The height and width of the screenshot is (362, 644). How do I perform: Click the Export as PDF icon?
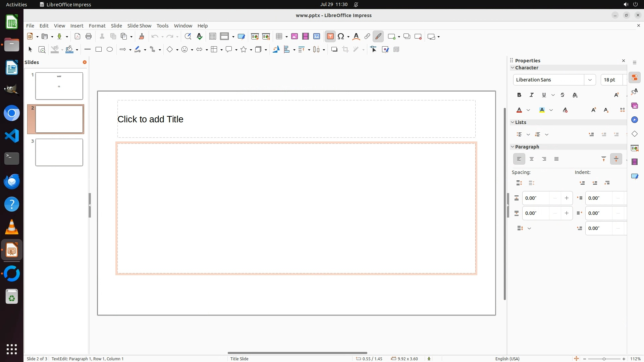point(77,37)
